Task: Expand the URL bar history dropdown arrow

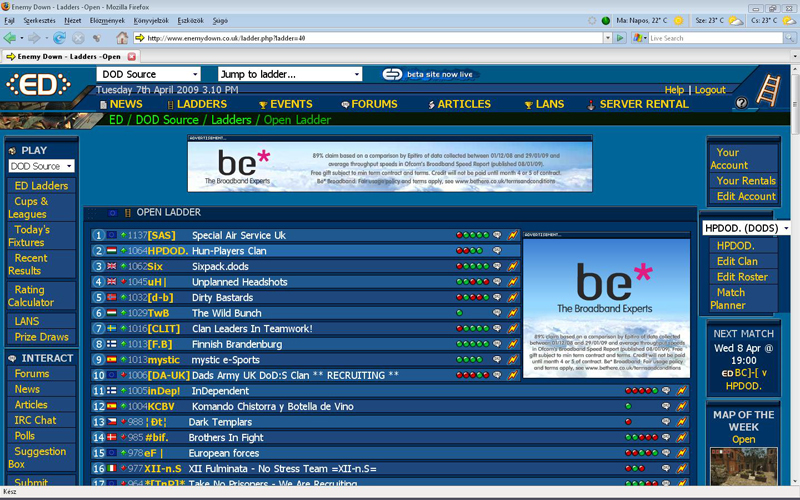Action: coord(608,38)
